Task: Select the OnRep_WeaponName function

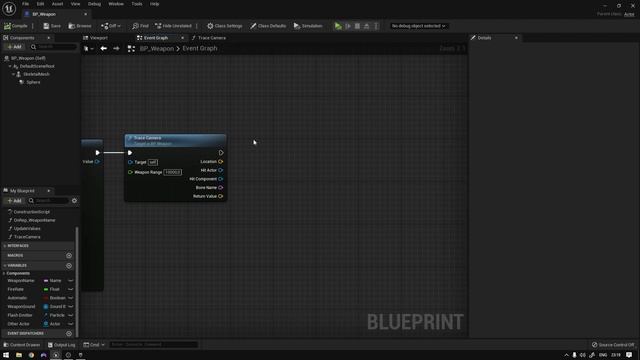Action: tap(34, 220)
